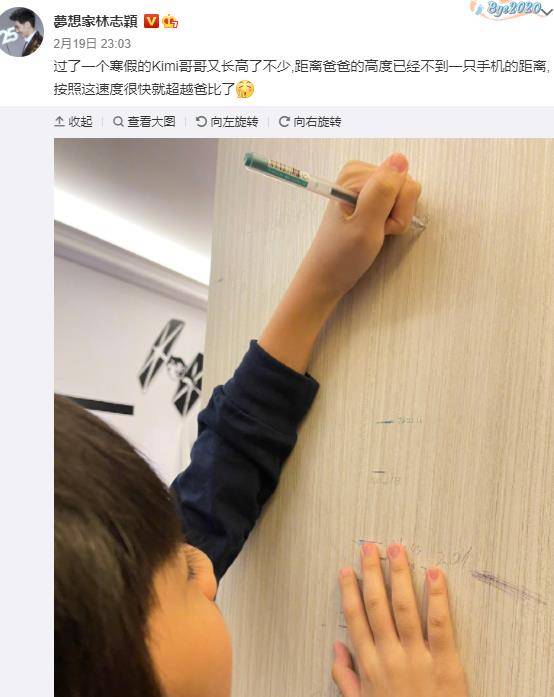The height and width of the screenshot is (697, 554).
Task: Click the TIE fighter wall decoration in photo
Action: (x=172, y=368)
